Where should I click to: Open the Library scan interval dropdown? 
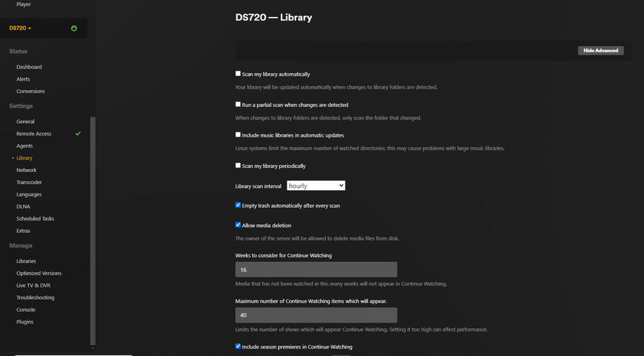point(316,185)
